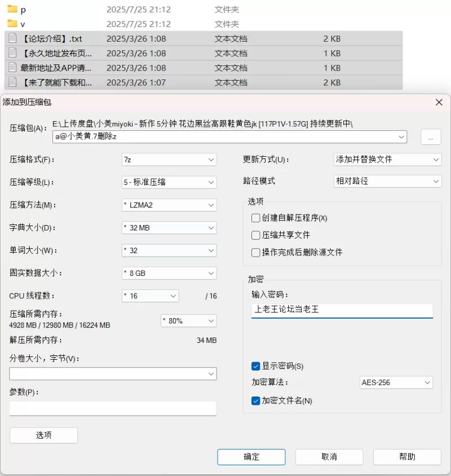This screenshot has width=451, height=476.
Task: Click the 【论坛介绍】.txt file icon
Action: (x=12, y=38)
